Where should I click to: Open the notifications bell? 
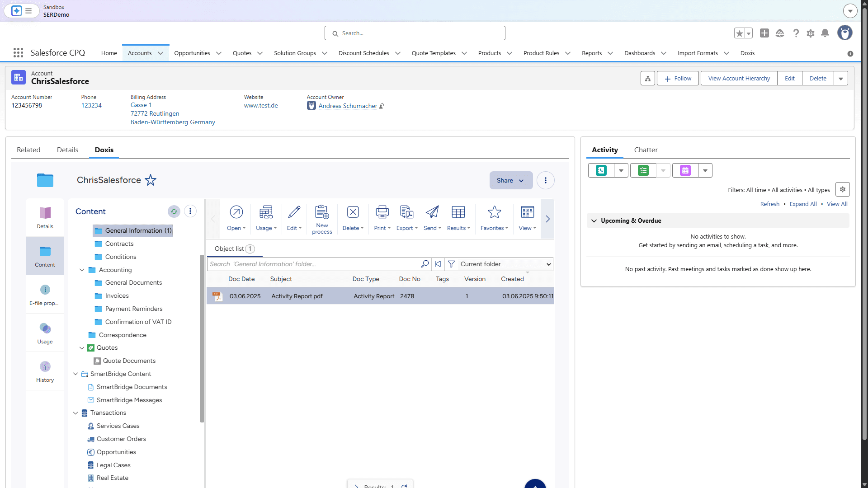pyautogui.click(x=825, y=33)
